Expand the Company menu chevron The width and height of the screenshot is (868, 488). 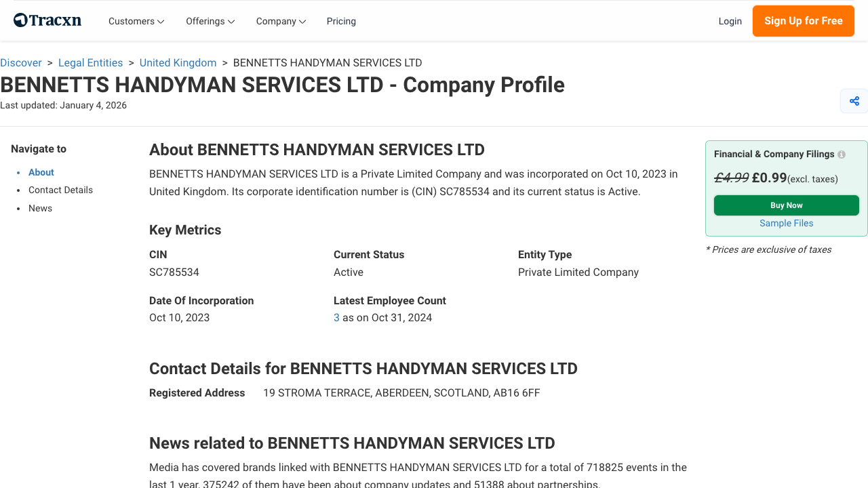point(302,21)
